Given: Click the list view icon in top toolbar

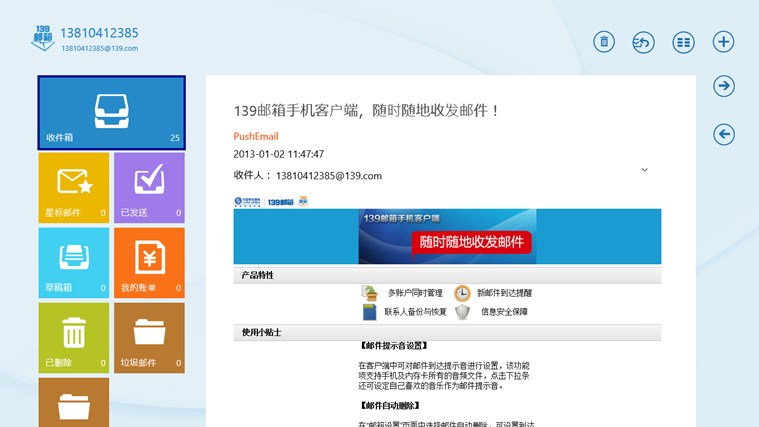Looking at the screenshot, I should pyautogui.click(x=683, y=43).
